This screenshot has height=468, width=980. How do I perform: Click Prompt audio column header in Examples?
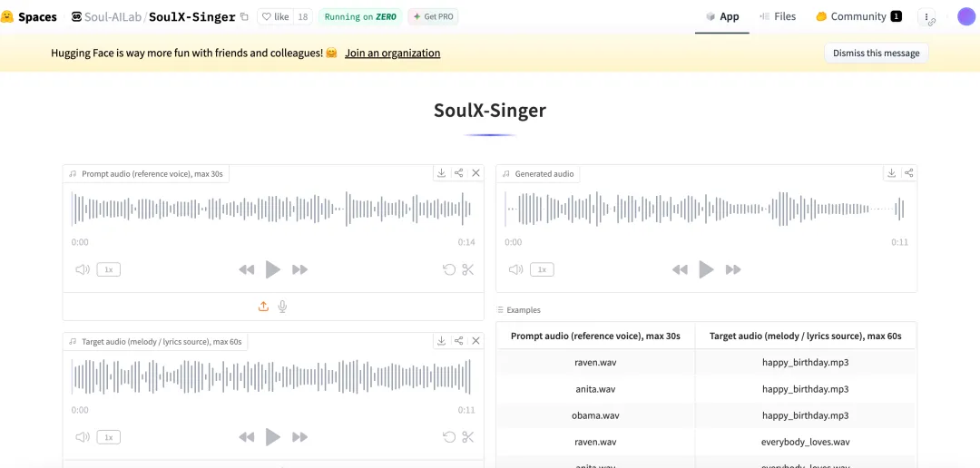point(595,336)
